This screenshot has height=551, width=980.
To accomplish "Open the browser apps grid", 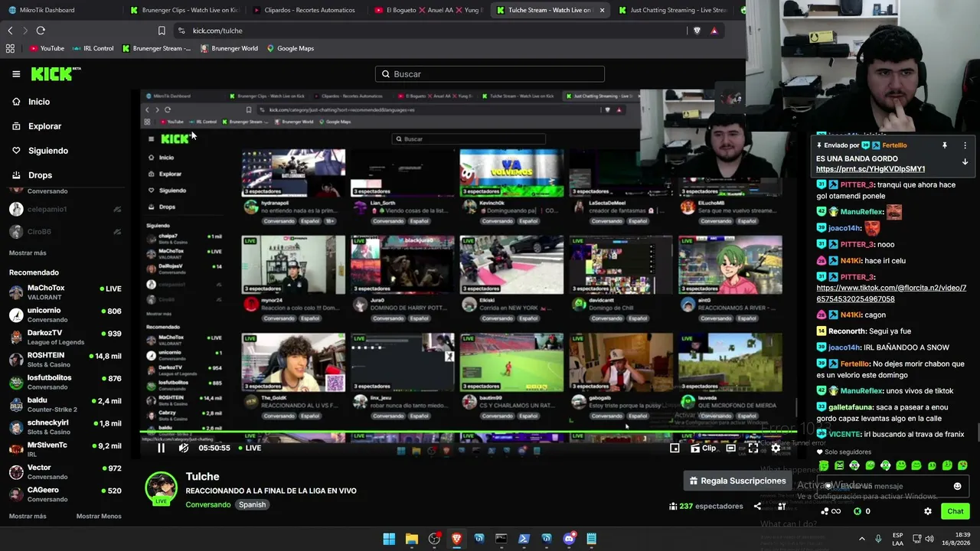I will point(10,48).
